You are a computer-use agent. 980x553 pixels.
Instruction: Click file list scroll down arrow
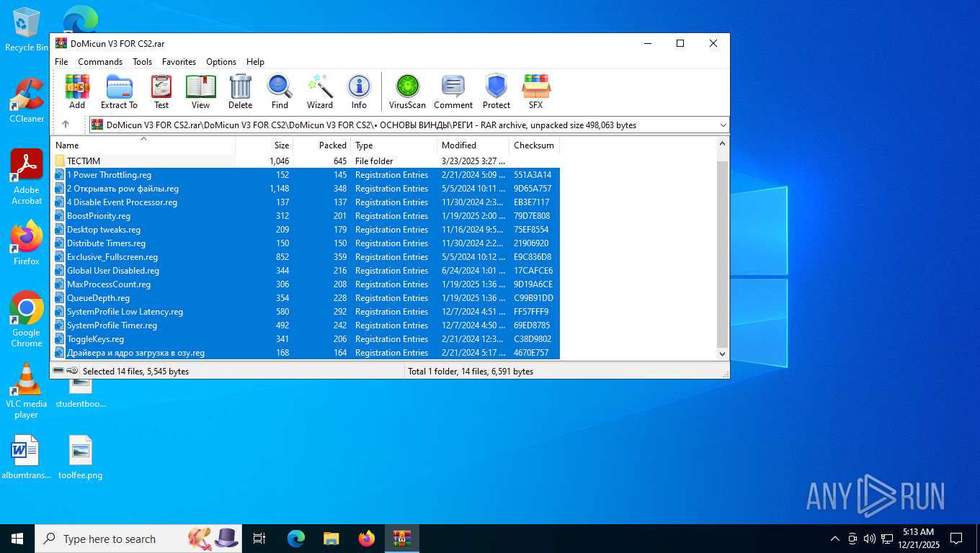point(723,354)
